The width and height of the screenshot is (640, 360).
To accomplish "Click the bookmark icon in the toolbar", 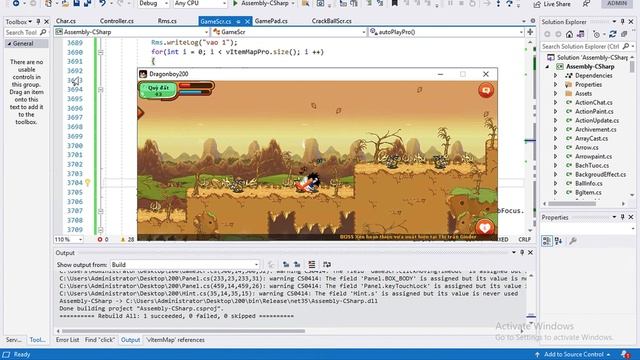I will 394,3.
